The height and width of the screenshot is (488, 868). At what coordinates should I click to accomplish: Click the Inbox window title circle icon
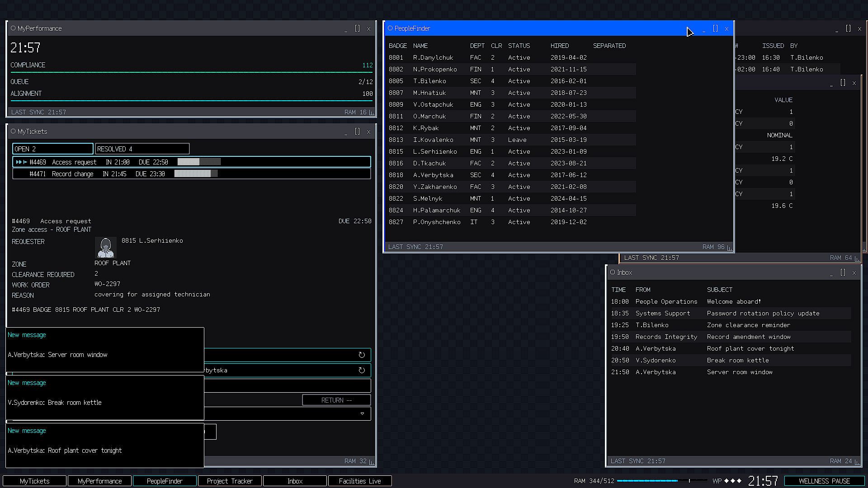tap(613, 272)
